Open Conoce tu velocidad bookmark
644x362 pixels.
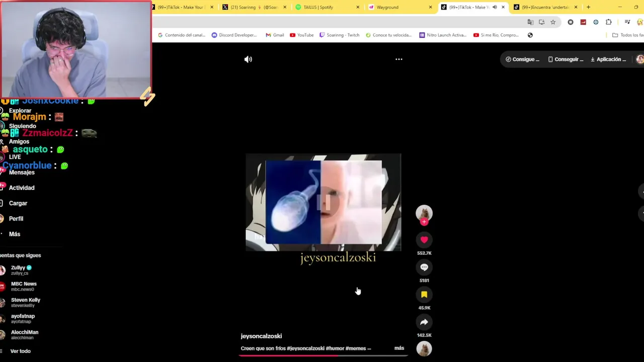388,35
